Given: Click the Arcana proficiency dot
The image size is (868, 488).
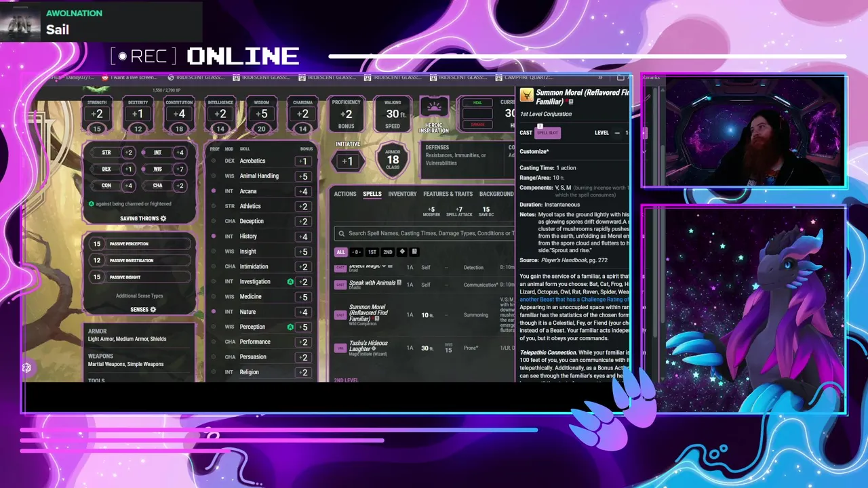Looking at the screenshot, I should point(214,191).
